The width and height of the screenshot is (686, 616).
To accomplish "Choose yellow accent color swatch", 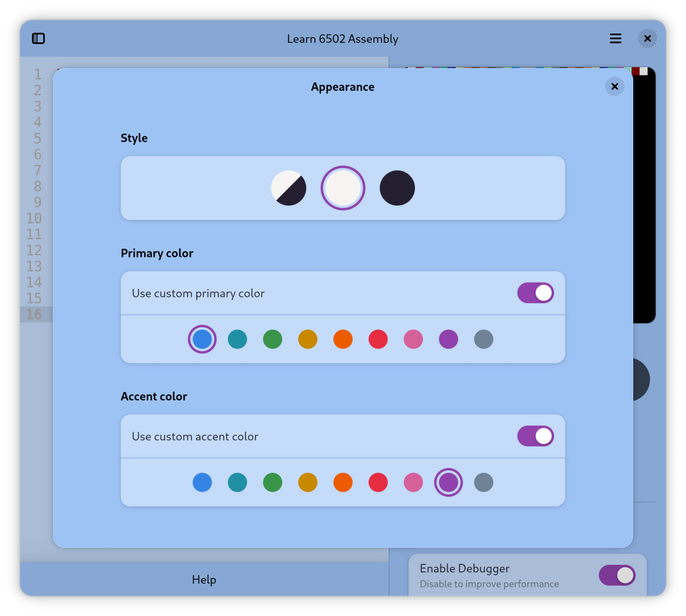I will coord(308,482).
